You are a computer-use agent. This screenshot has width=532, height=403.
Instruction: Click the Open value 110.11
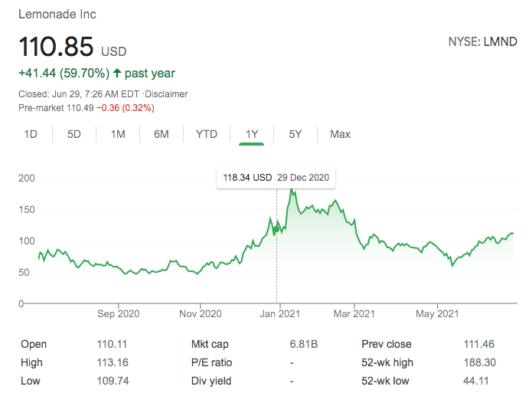coord(112,344)
